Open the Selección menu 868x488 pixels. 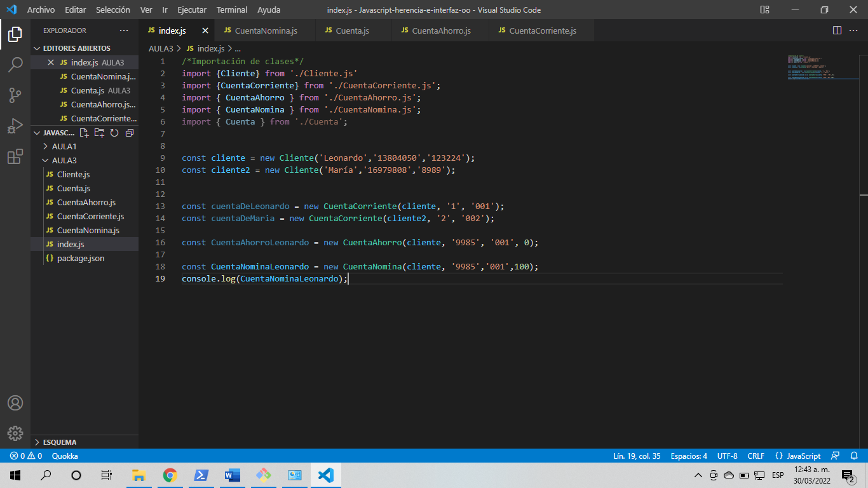click(113, 10)
